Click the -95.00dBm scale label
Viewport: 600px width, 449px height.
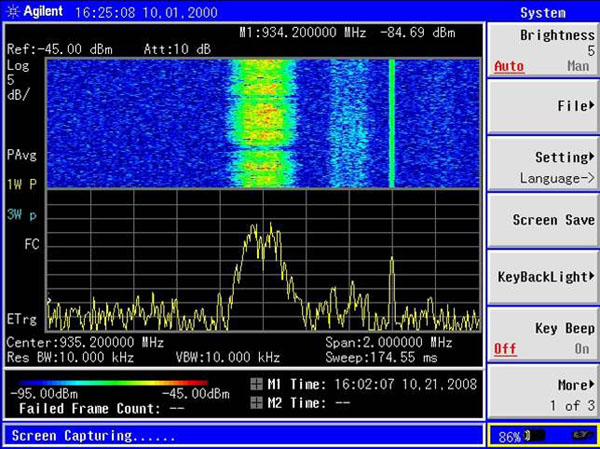[43, 394]
